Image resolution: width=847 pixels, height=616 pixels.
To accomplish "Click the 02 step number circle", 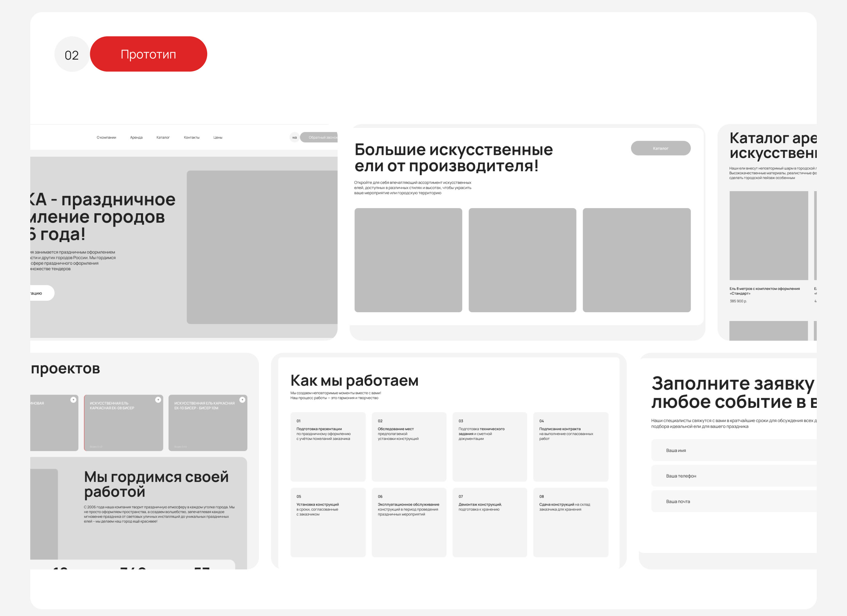I will click(x=72, y=54).
